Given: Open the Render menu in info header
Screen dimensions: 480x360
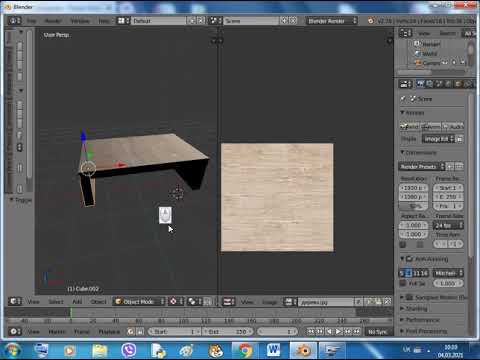Looking at the screenshot, I should click(x=53, y=21).
